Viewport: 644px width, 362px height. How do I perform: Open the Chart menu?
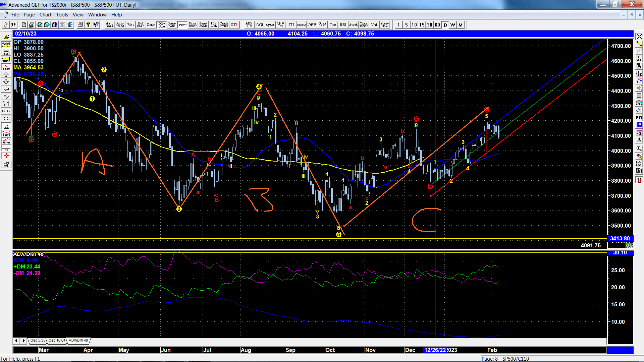point(45,15)
